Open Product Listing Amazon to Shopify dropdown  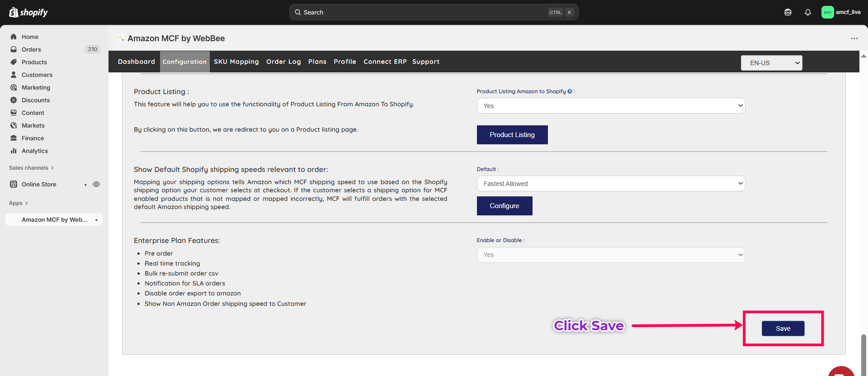pos(611,106)
